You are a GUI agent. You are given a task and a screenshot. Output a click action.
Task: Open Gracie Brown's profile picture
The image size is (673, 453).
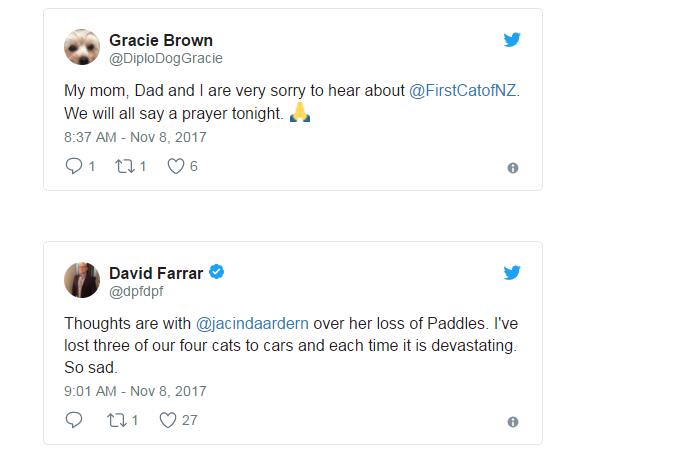point(82,47)
